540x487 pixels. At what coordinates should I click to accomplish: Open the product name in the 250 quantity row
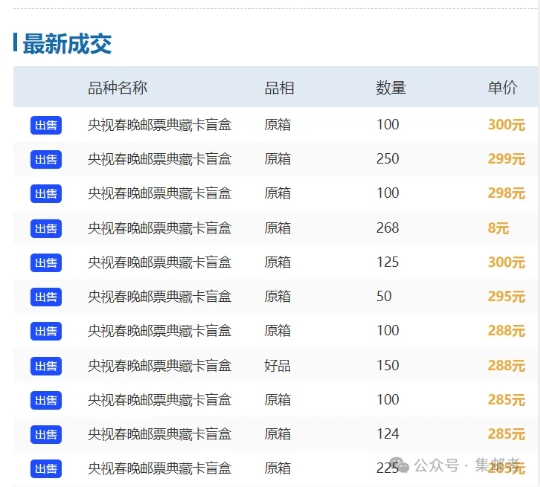pos(159,159)
